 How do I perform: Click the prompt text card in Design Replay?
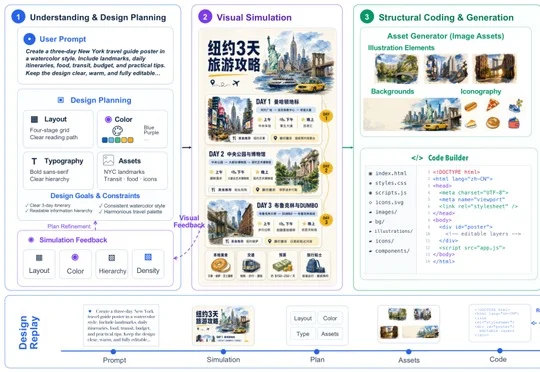coord(121,325)
